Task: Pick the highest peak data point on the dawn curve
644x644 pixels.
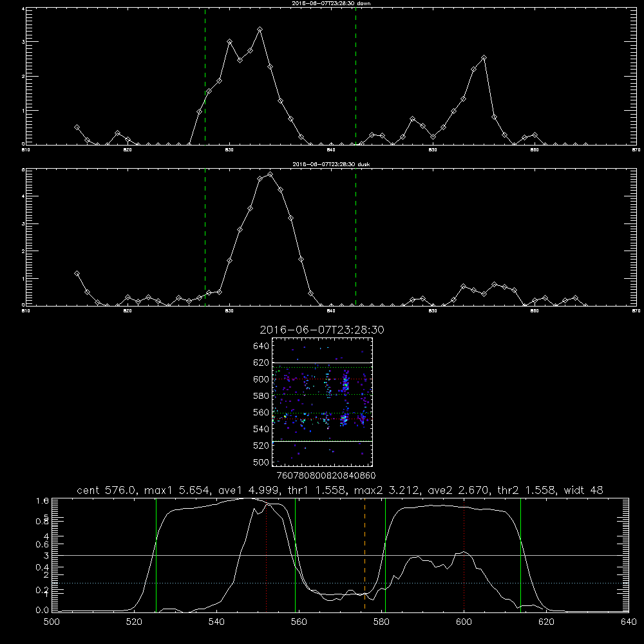Action: click(260, 30)
